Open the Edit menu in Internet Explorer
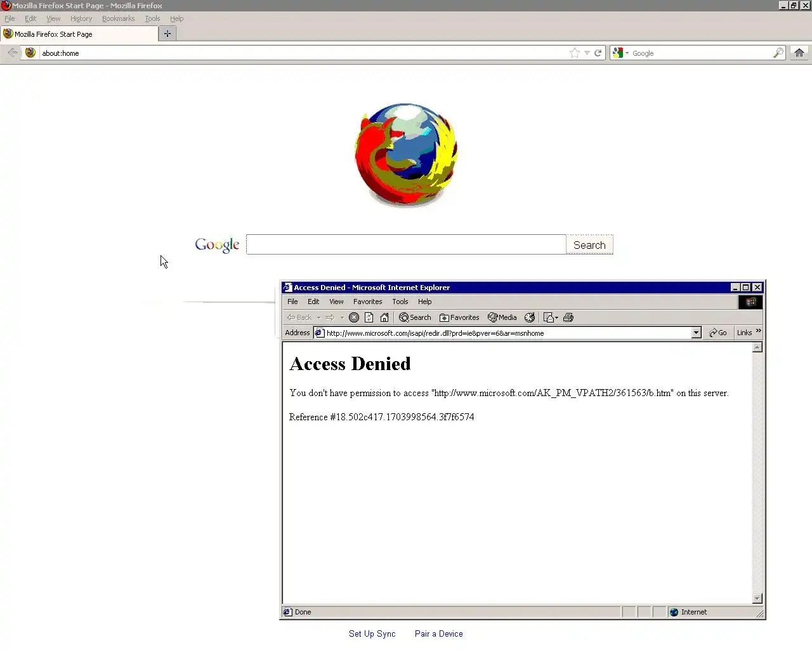812x650 pixels. (313, 302)
